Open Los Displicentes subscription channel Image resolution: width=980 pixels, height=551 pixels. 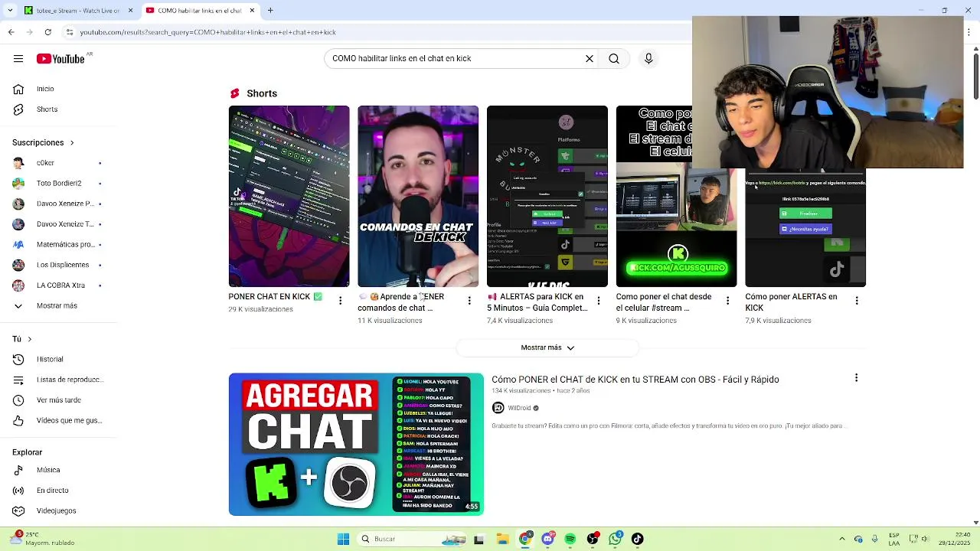coord(51,265)
